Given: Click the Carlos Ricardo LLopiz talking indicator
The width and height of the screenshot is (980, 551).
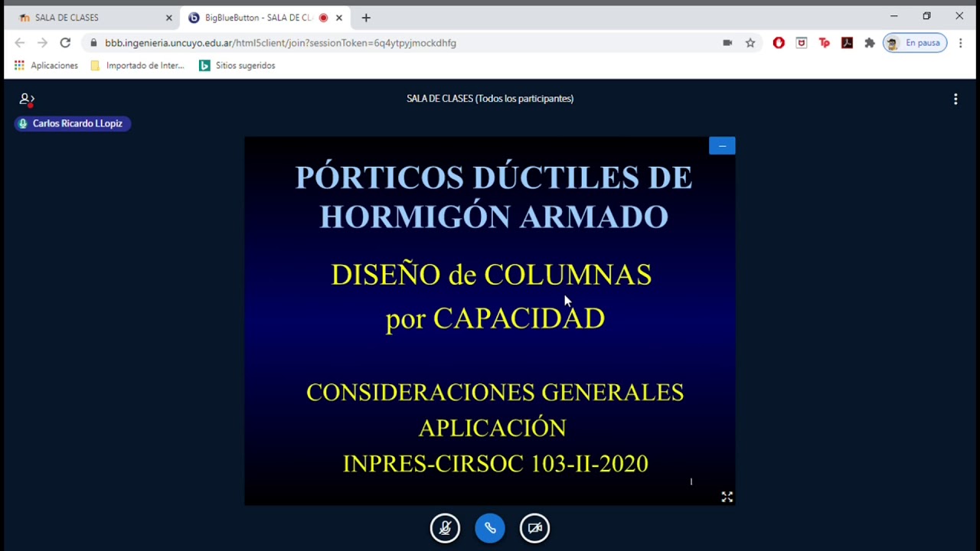Looking at the screenshot, I should click(x=73, y=123).
